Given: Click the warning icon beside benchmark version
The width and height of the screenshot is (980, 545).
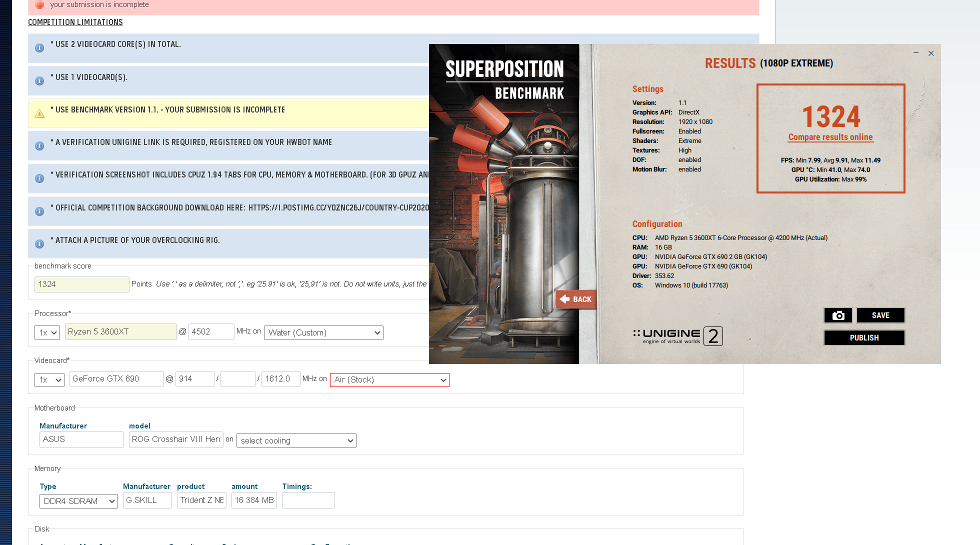Looking at the screenshot, I should [x=39, y=113].
